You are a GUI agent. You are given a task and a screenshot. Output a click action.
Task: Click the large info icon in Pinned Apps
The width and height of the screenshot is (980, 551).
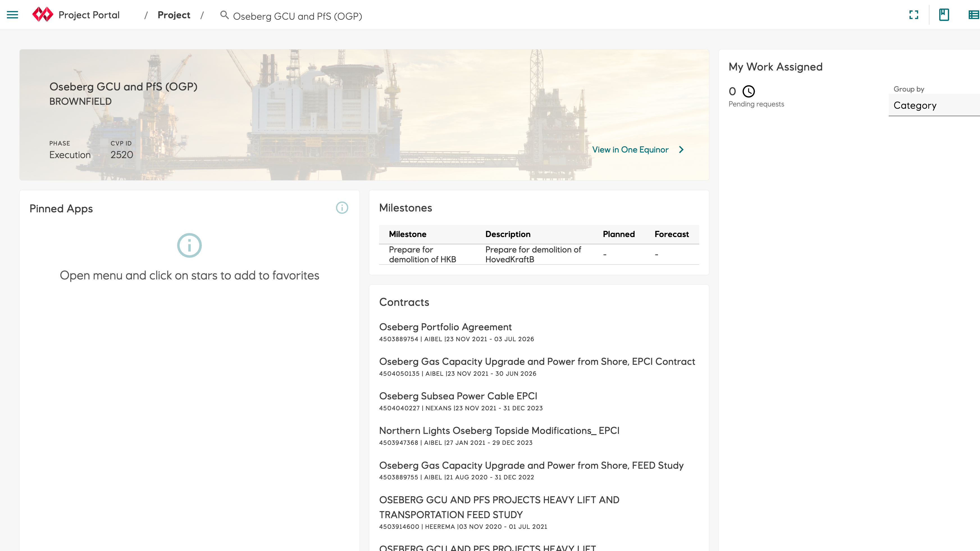click(x=190, y=245)
